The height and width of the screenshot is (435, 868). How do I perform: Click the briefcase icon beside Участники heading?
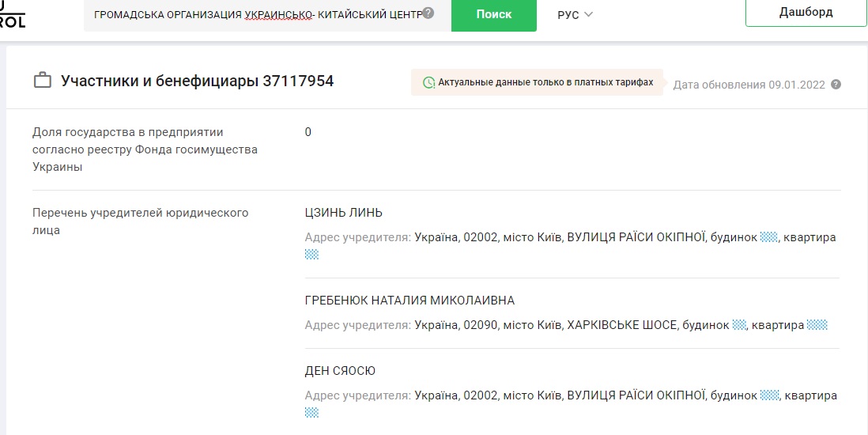click(42, 81)
